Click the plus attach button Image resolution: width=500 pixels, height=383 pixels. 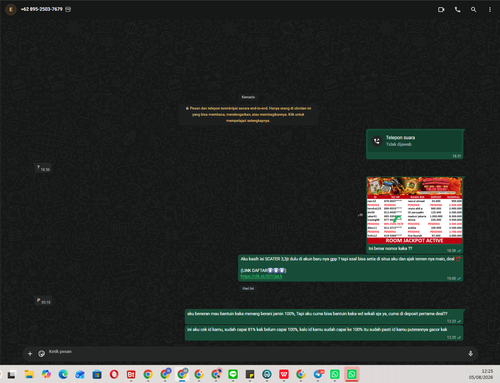tap(30, 354)
